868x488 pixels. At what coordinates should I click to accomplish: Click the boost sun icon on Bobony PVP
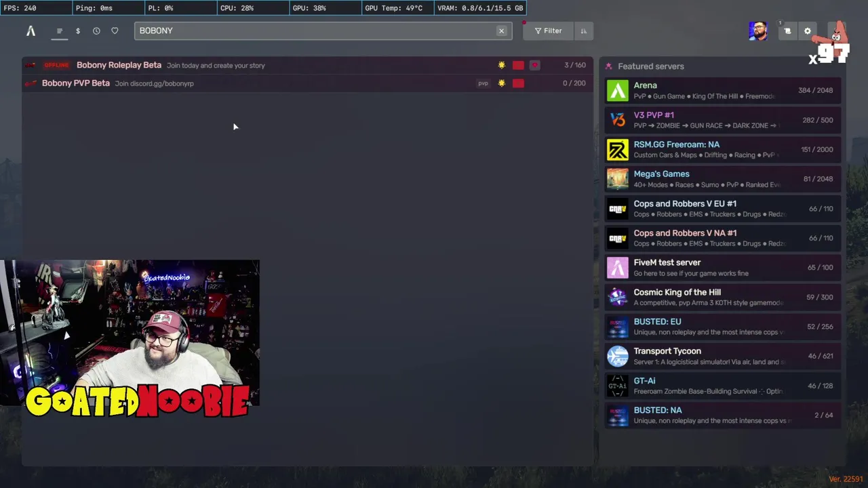[x=502, y=83]
